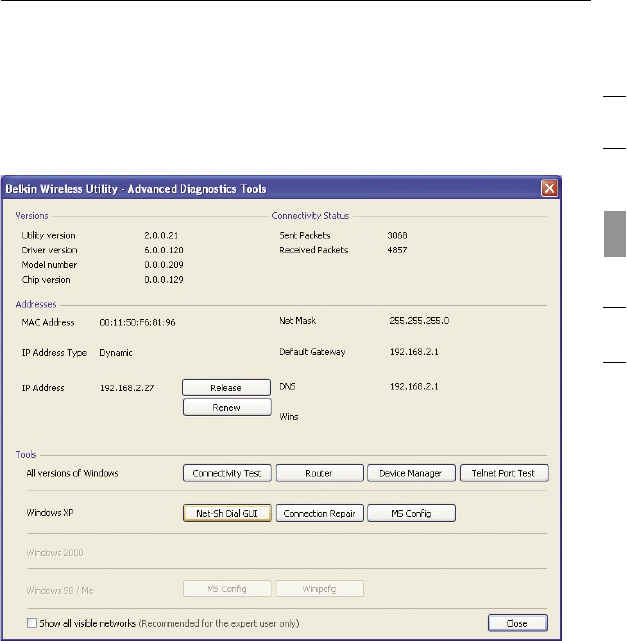Open the Net-Sh Dial GUI tool
The width and height of the screenshot is (627, 641).
pyautogui.click(x=227, y=513)
